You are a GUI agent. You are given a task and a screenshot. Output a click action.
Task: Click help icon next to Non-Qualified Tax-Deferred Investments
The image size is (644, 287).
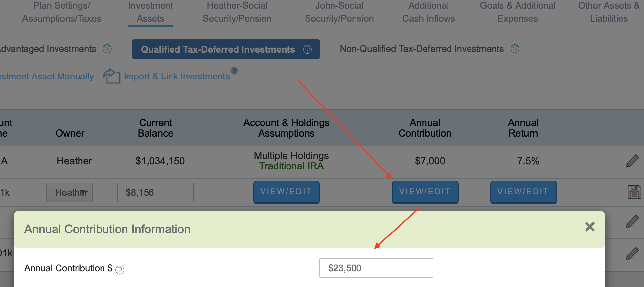[515, 49]
